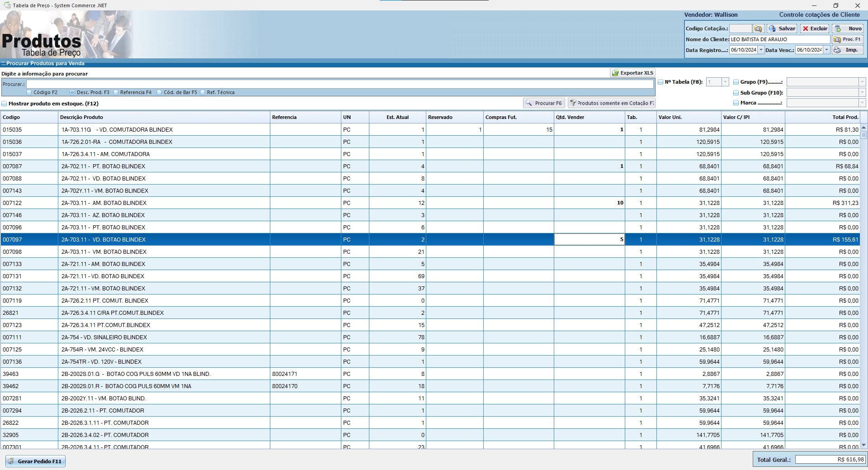Export the product list via Exportar XLS
868x470 pixels.
[x=632, y=73]
